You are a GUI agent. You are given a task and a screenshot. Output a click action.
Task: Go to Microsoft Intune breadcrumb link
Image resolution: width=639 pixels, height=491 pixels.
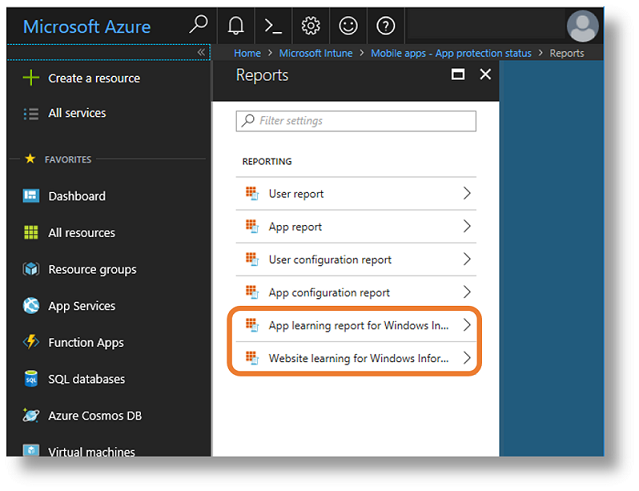[315, 53]
